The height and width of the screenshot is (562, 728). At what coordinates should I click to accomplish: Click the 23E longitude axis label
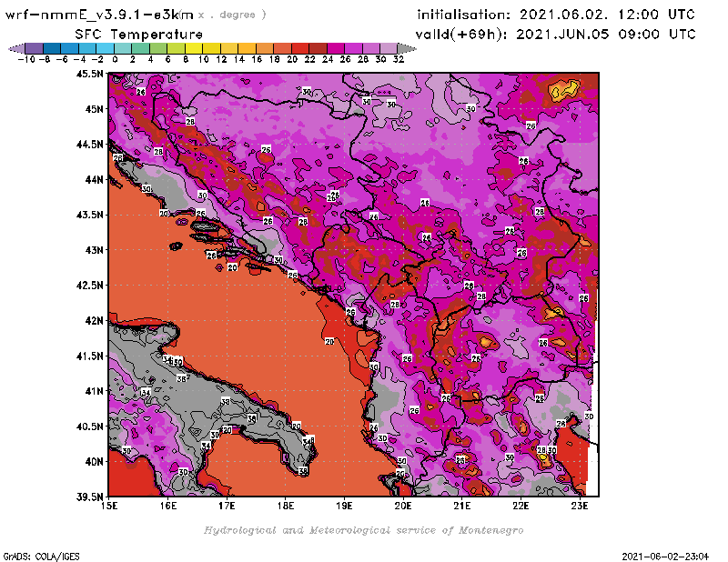580,506
